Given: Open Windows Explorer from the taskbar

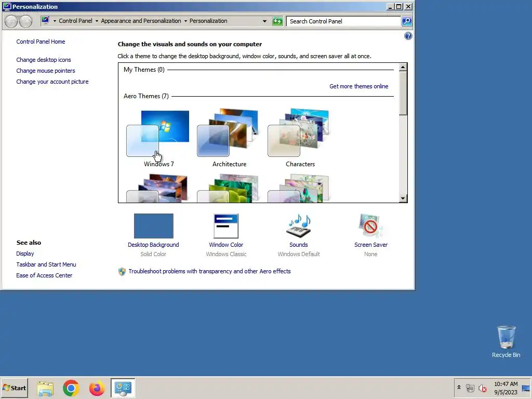Looking at the screenshot, I should click(45, 388).
